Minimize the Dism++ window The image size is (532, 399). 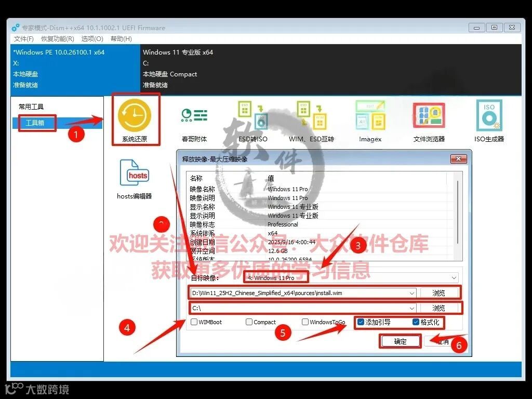[x=476, y=28]
